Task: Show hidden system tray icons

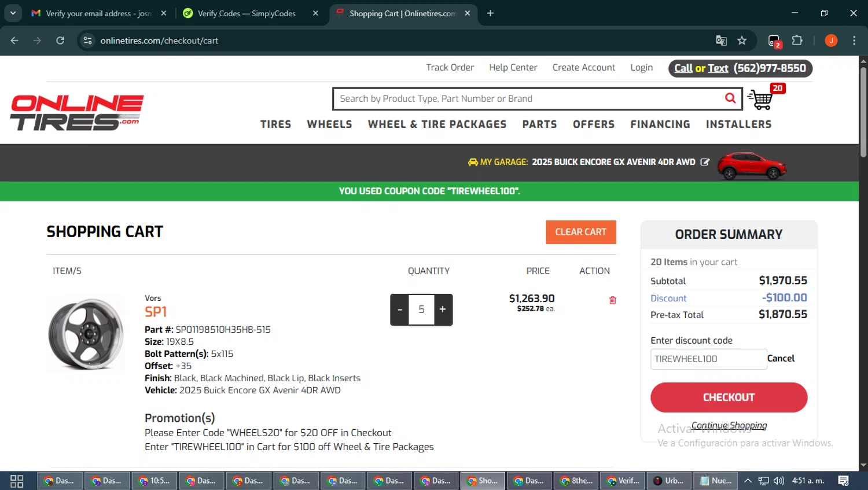Action: click(x=748, y=481)
